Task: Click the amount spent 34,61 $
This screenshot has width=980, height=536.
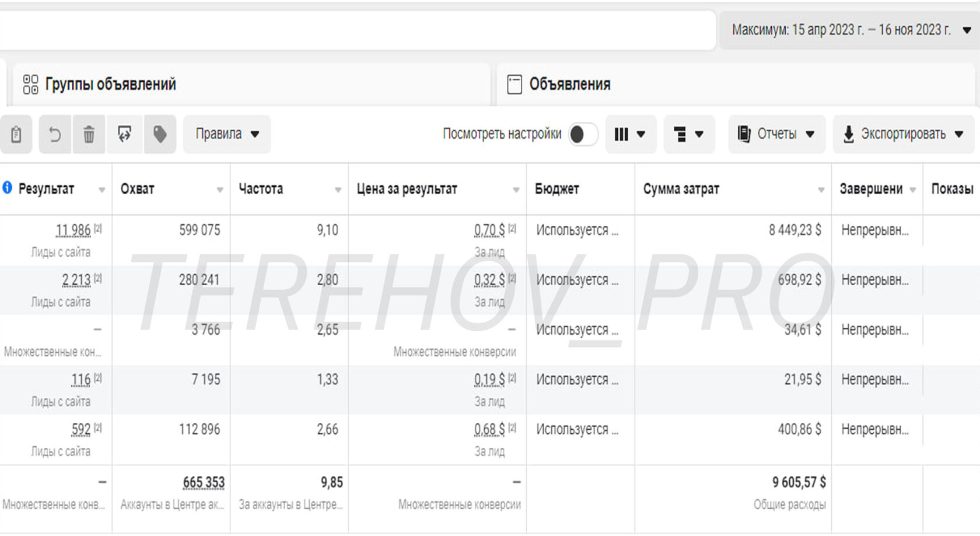Action: [803, 330]
